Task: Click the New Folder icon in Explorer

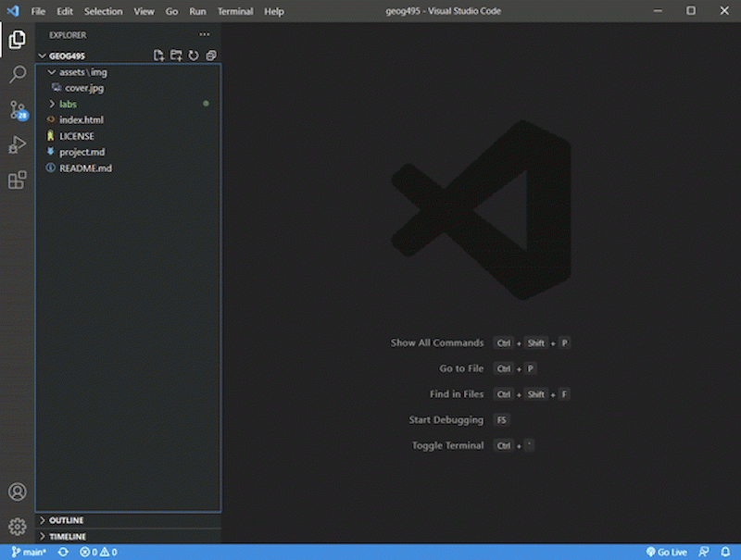Action: pyautogui.click(x=176, y=56)
